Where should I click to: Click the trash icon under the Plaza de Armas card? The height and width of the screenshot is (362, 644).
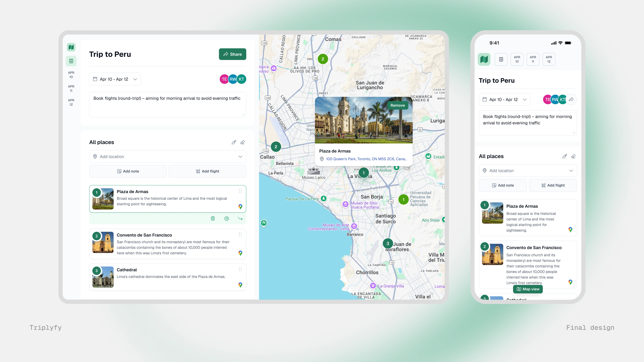pos(213,218)
